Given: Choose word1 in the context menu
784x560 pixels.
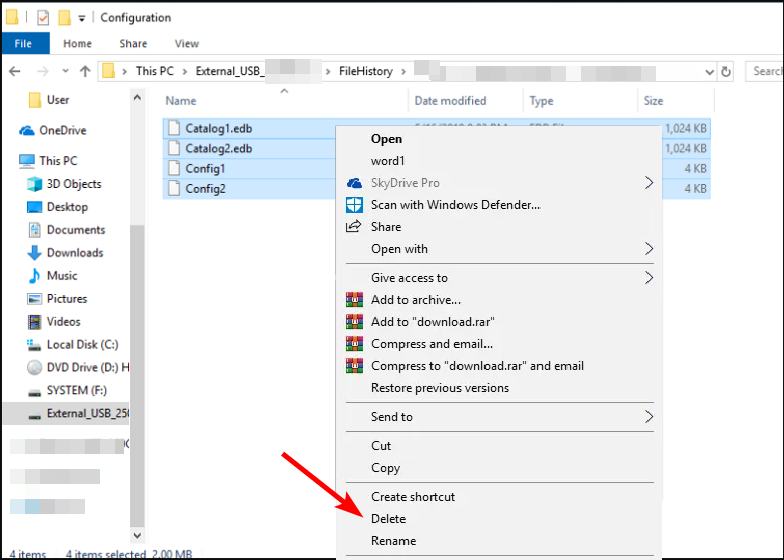Looking at the screenshot, I should pyautogui.click(x=388, y=161).
